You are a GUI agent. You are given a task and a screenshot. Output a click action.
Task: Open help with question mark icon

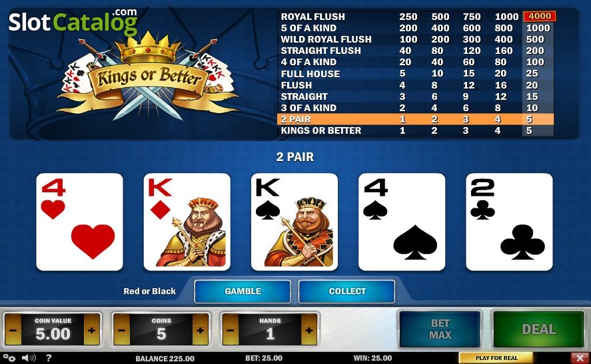pos(48,358)
